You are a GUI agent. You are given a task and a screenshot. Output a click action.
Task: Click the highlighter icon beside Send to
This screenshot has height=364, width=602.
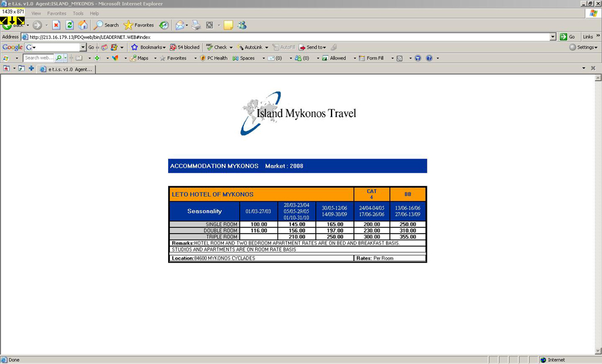point(334,47)
